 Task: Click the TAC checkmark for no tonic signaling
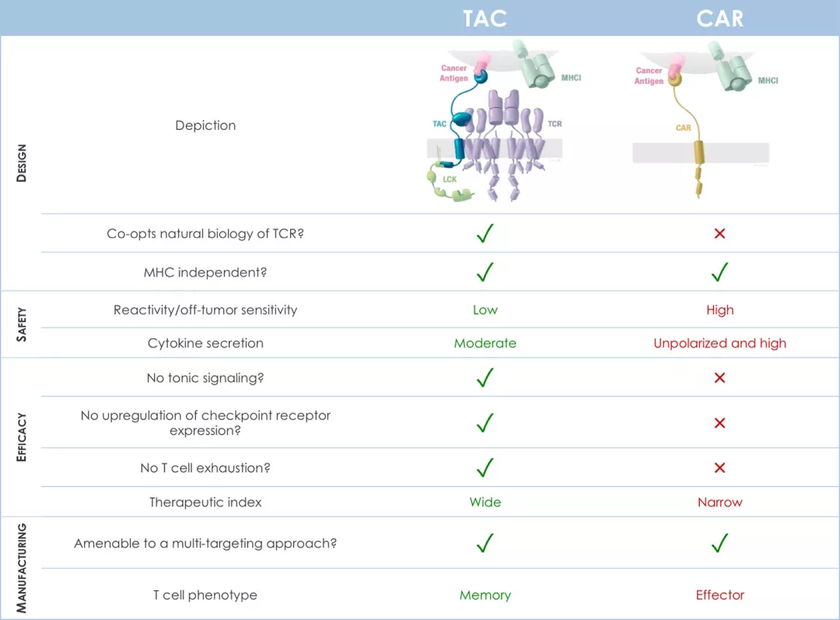point(485,378)
